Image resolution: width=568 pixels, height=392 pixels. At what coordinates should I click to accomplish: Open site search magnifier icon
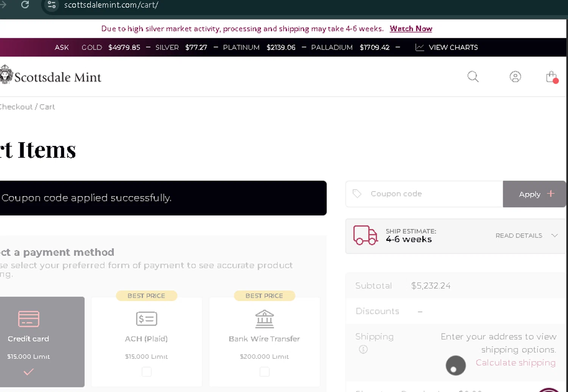pyautogui.click(x=473, y=77)
